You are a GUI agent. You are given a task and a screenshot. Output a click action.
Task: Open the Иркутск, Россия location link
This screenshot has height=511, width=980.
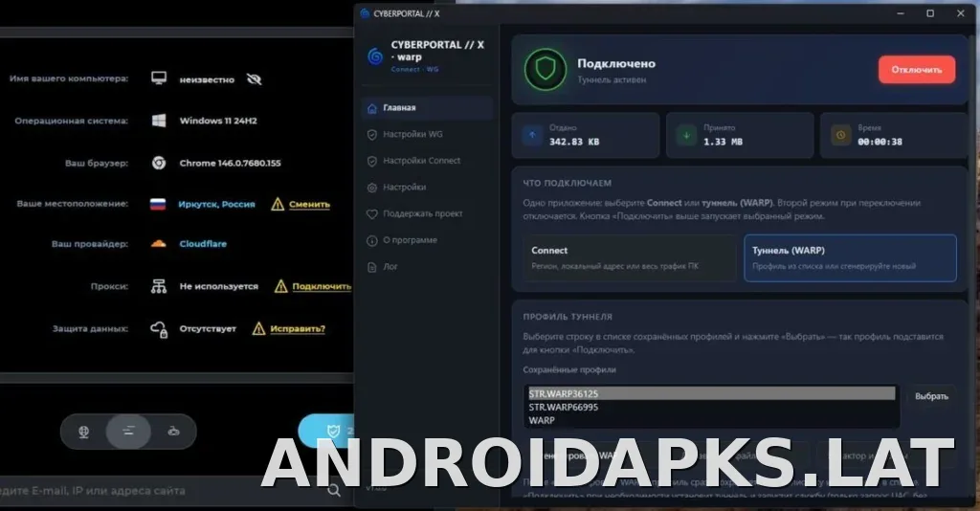(x=217, y=204)
